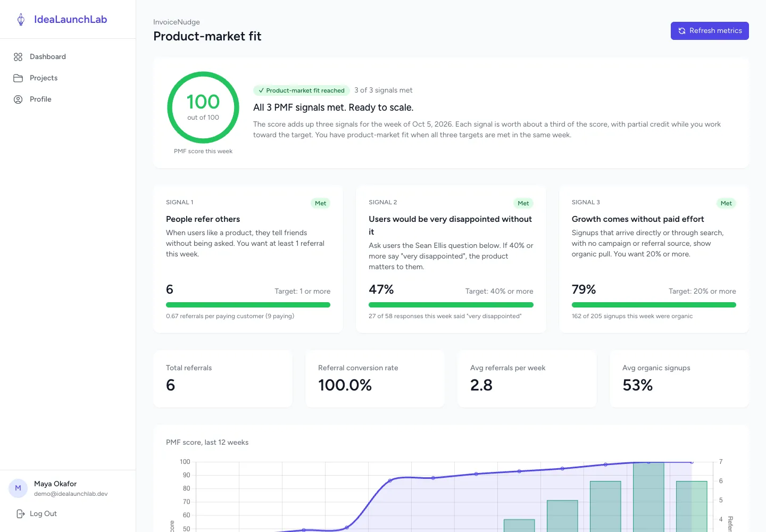
Task: Open the Dashboard menu item
Action: 68,57
